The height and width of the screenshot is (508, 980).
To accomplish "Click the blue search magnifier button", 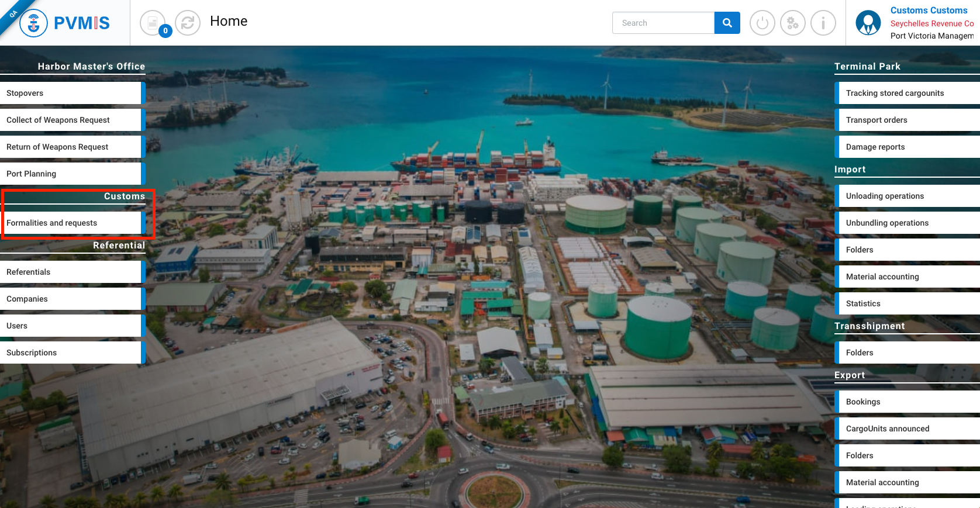I will click(727, 23).
